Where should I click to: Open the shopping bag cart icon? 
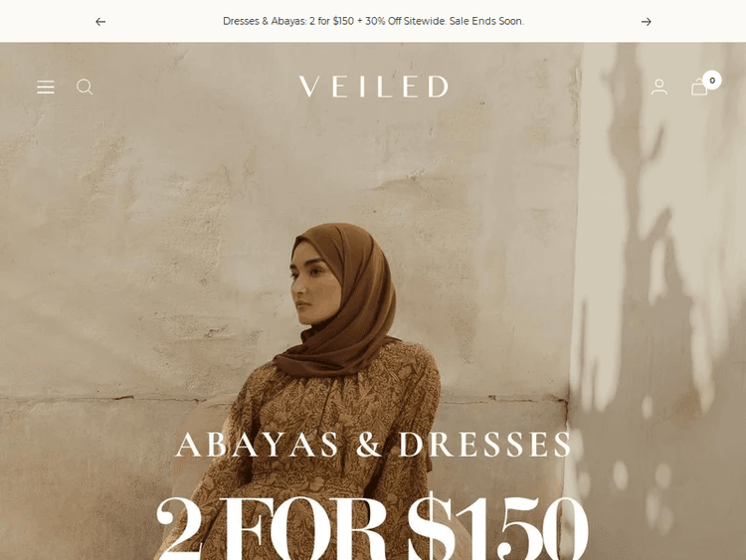(x=699, y=88)
